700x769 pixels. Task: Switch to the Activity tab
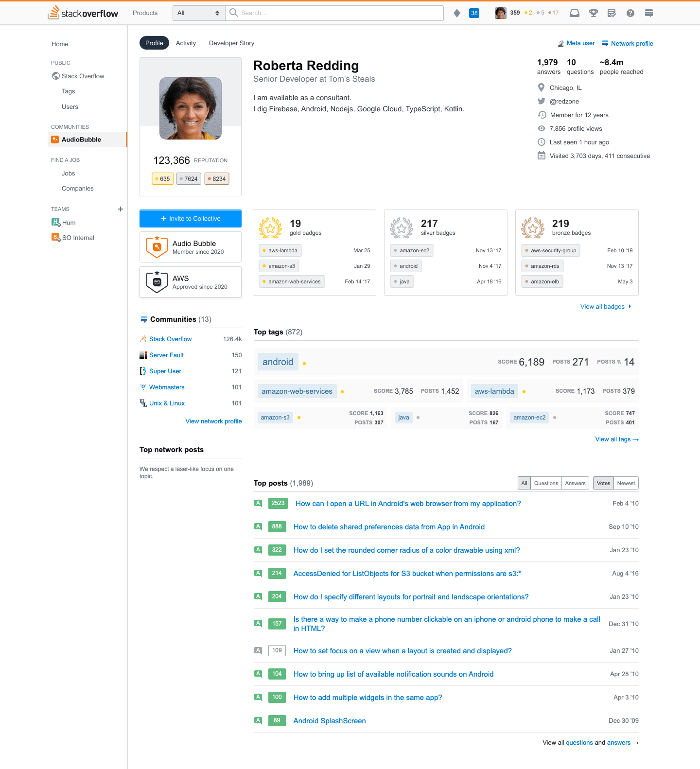[186, 43]
